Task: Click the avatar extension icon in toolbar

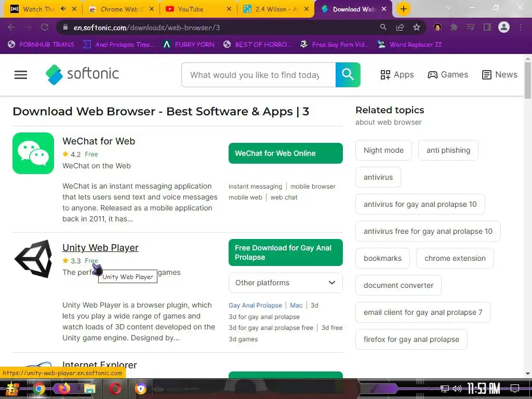Action: (437, 27)
